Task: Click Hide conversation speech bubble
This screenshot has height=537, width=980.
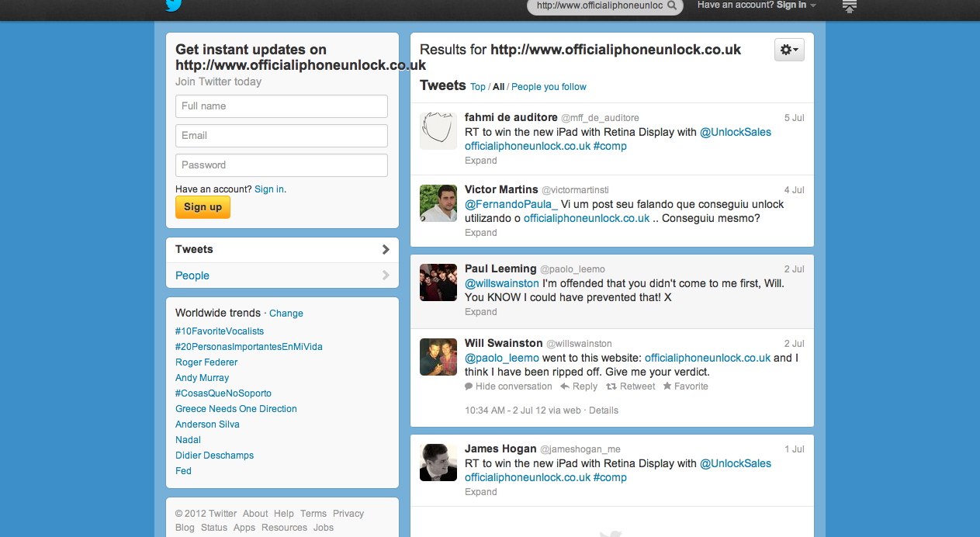Action: point(469,386)
